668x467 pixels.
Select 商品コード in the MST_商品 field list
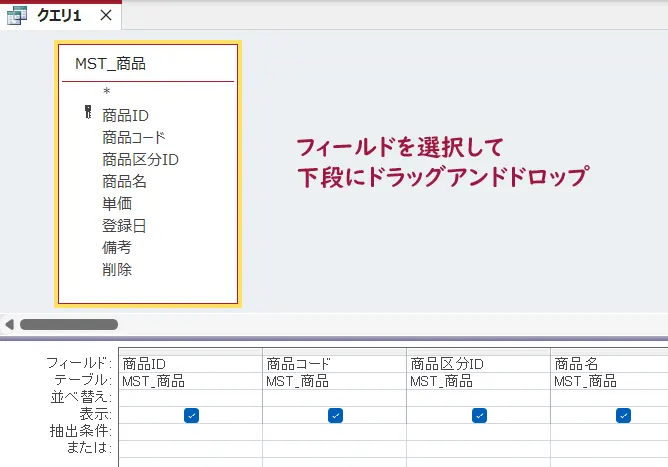(133, 137)
